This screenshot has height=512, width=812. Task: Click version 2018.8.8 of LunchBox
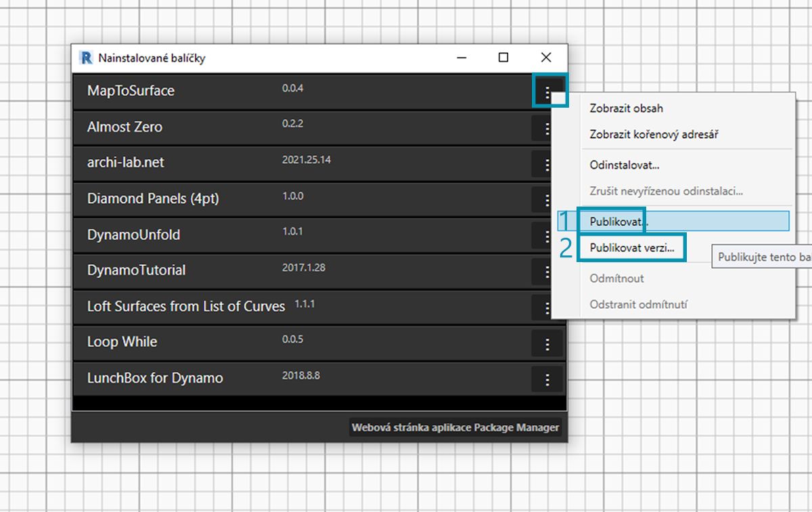[x=301, y=375]
